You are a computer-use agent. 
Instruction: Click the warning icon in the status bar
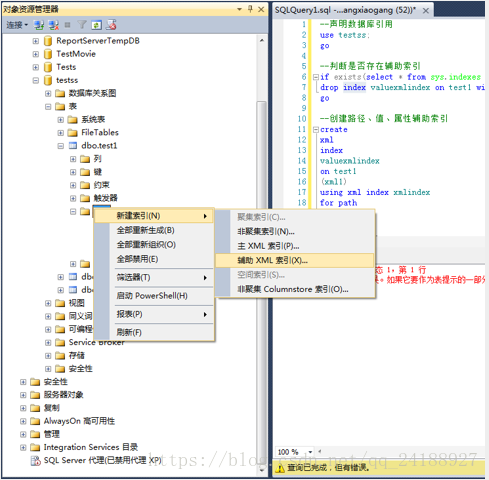pos(281,468)
